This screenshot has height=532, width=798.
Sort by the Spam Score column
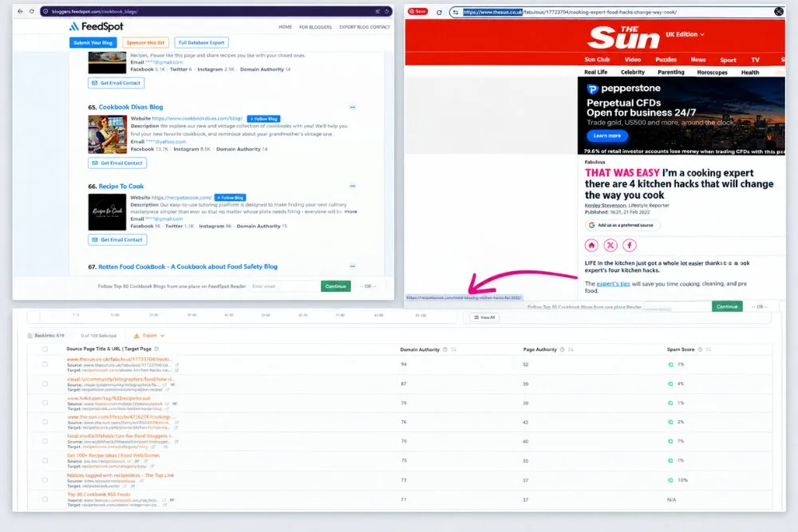pyautogui.click(x=708, y=349)
